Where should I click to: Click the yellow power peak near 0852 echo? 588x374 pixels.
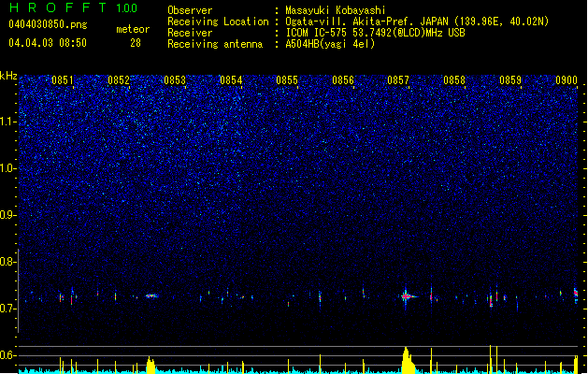[x=151, y=365]
